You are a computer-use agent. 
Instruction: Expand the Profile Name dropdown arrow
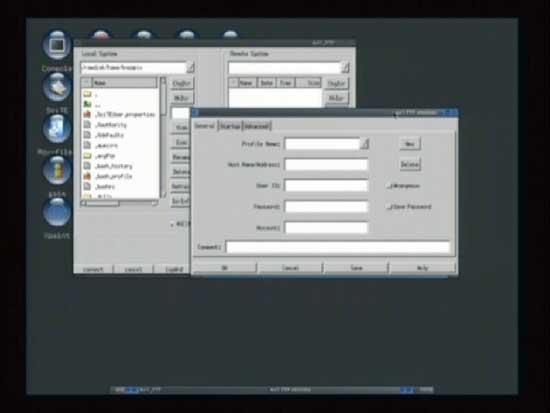pos(364,144)
